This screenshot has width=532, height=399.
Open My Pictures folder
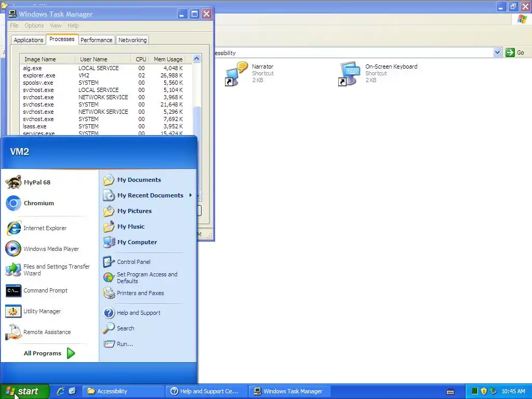click(127, 211)
